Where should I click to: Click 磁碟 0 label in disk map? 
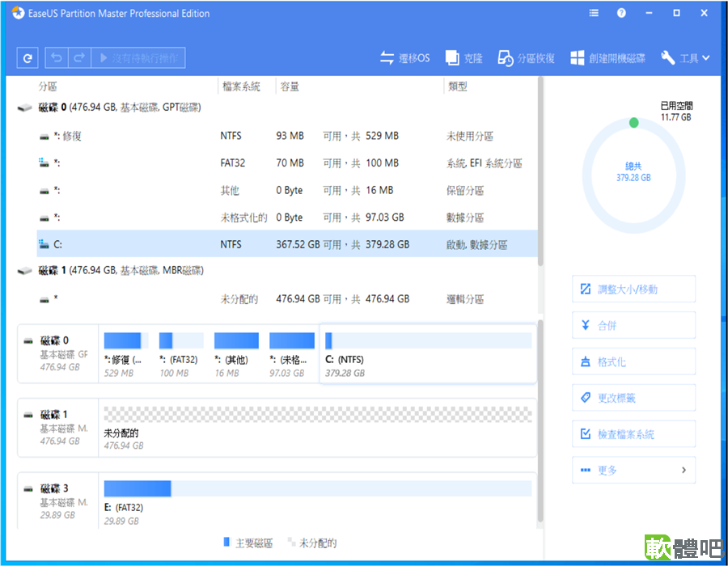click(54, 340)
